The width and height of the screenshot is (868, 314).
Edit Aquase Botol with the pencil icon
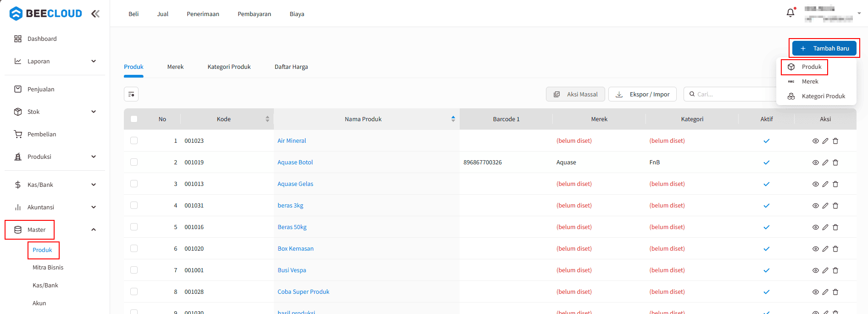(825, 163)
